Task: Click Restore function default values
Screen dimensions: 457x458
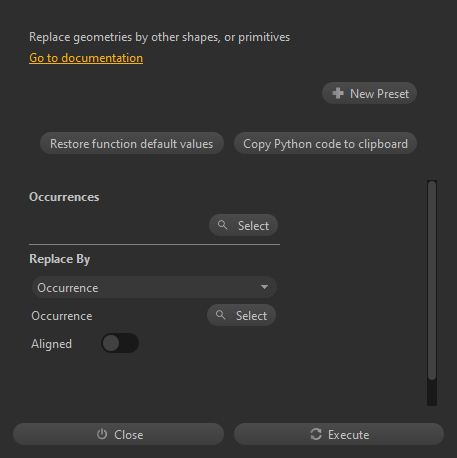Action: click(x=132, y=143)
